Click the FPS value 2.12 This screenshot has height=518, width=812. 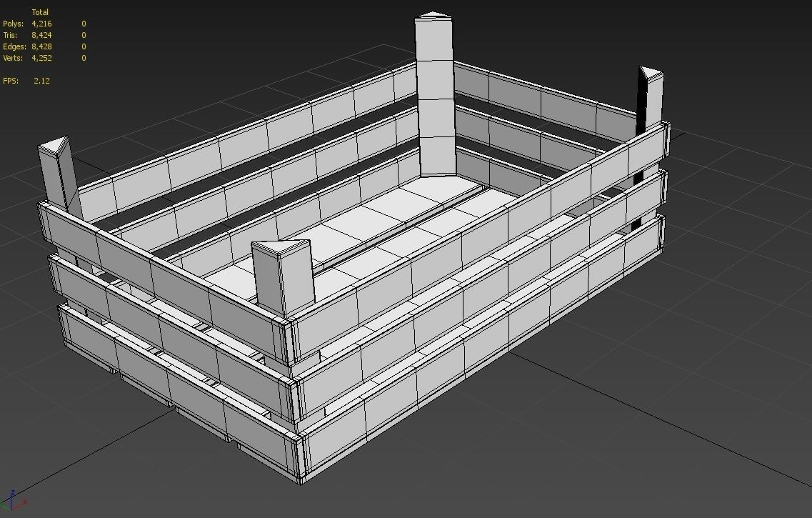pos(41,81)
